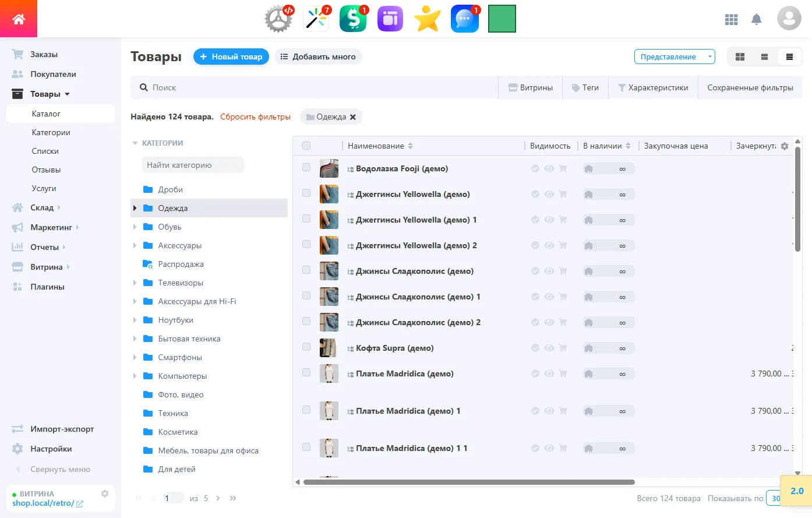Select Категории submenu item
The height and width of the screenshot is (518, 812).
[51, 132]
